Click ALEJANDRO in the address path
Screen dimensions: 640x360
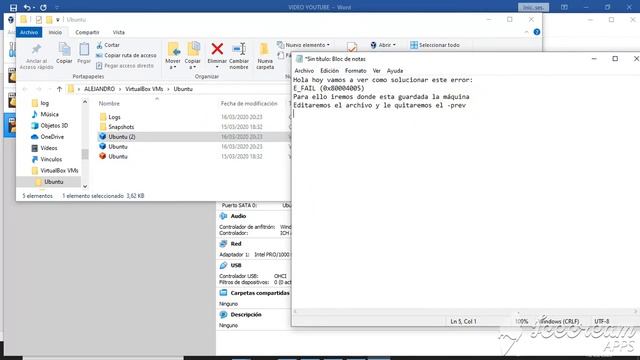click(x=99, y=89)
